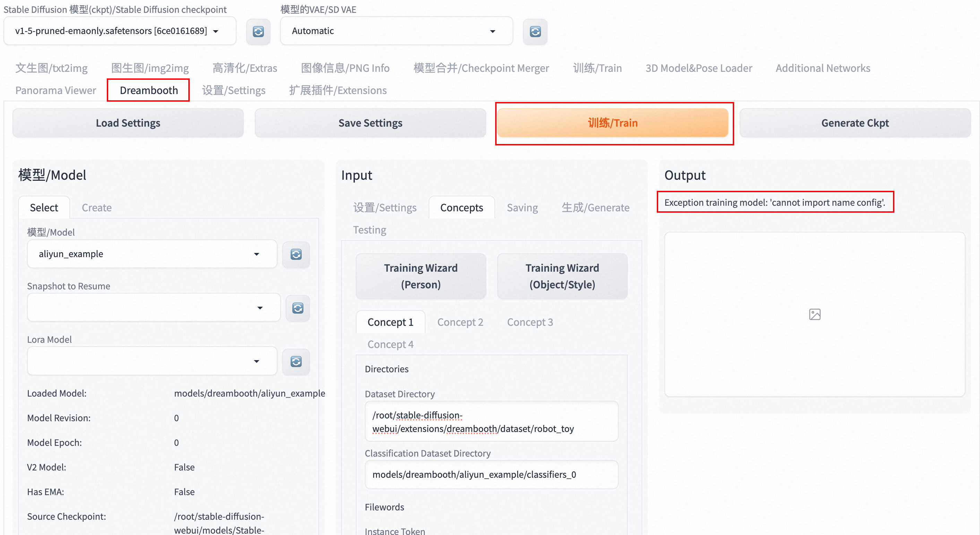Open the Snapshot to Resume dropdown
The width and height of the screenshot is (980, 535).
[153, 307]
